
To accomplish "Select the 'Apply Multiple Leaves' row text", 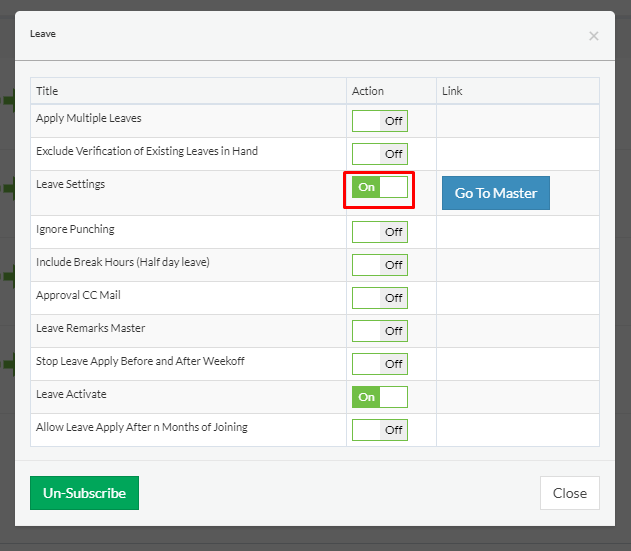I will 89,118.
